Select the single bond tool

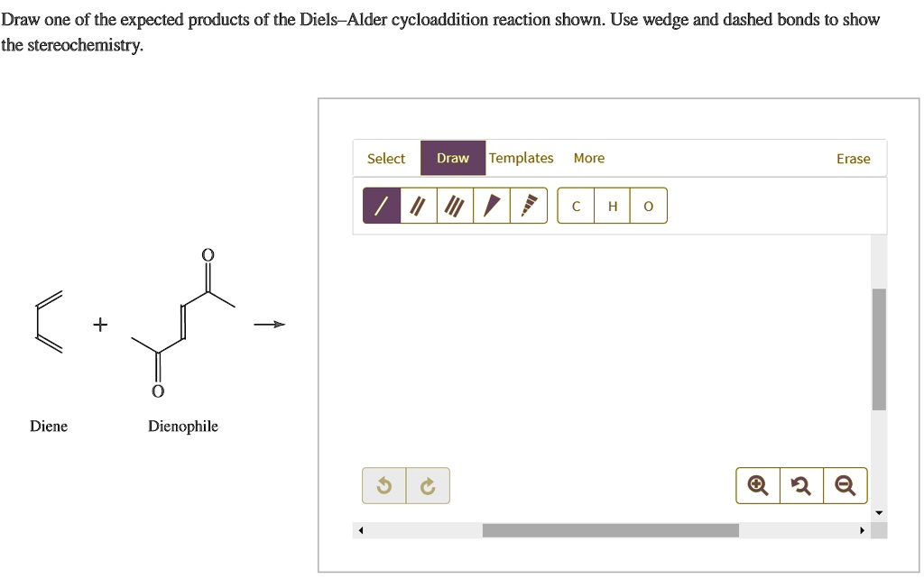(382, 206)
